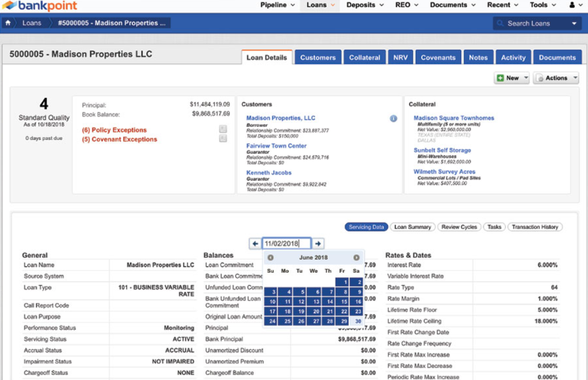This screenshot has height=380, width=588.
Task: Switch to Review Cycles view
Action: point(459,227)
